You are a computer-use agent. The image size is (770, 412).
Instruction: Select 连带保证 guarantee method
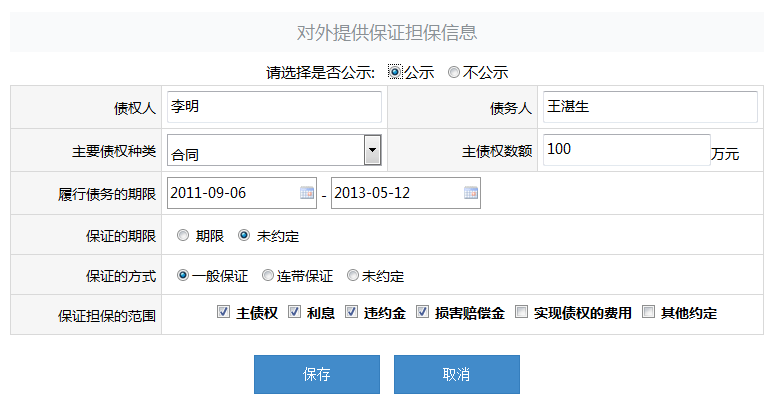pos(268,275)
